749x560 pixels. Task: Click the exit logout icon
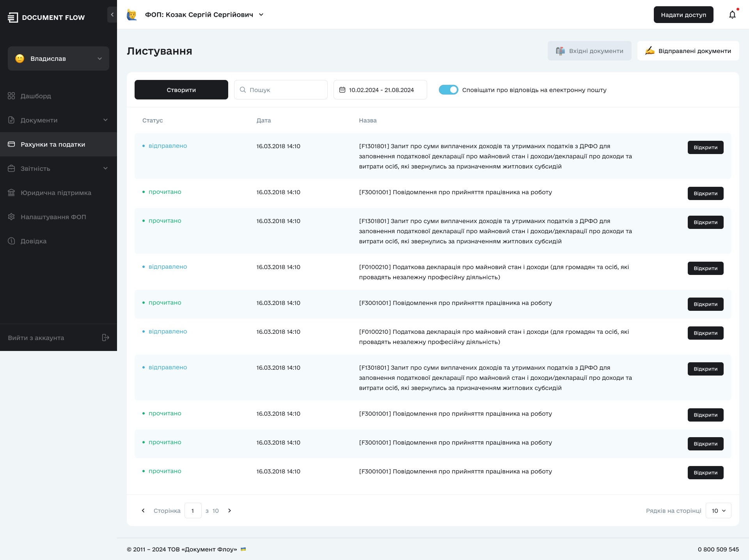point(105,338)
